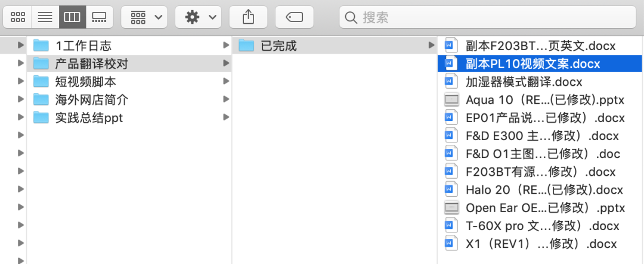
Task: Click the Share button
Action: point(248,17)
